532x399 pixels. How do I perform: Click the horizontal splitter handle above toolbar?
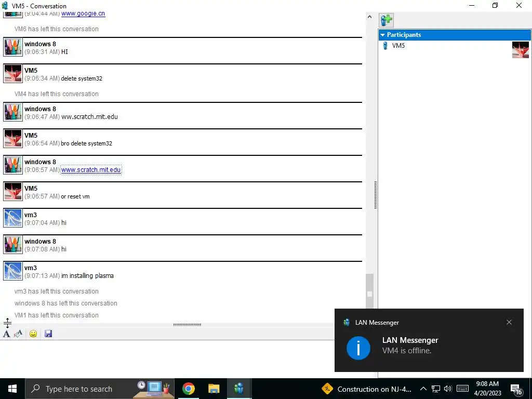pos(187,325)
